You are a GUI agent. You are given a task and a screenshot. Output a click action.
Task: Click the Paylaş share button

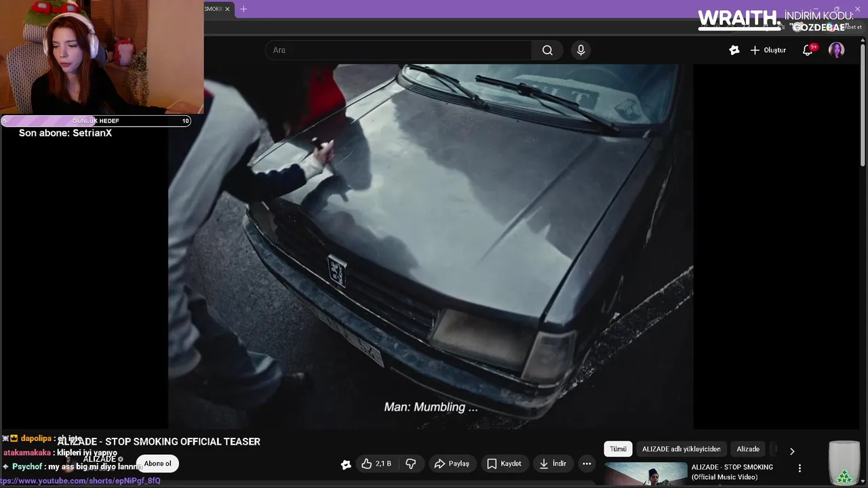click(452, 464)
